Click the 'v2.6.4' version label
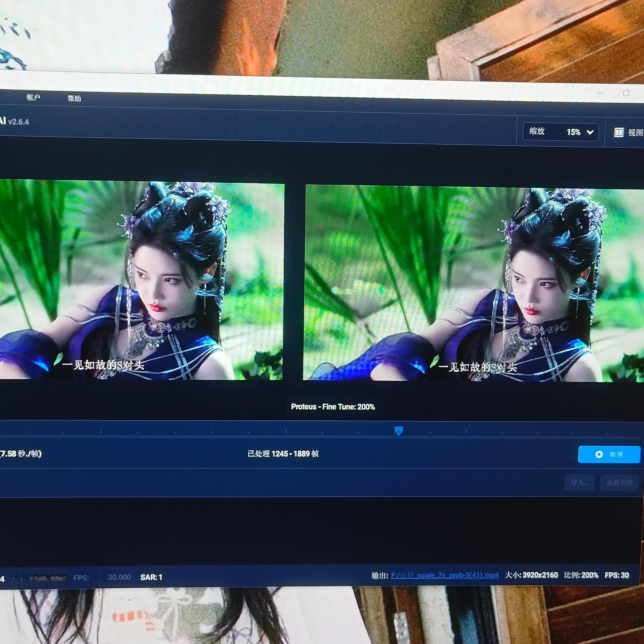 click(x=19, y=122)
